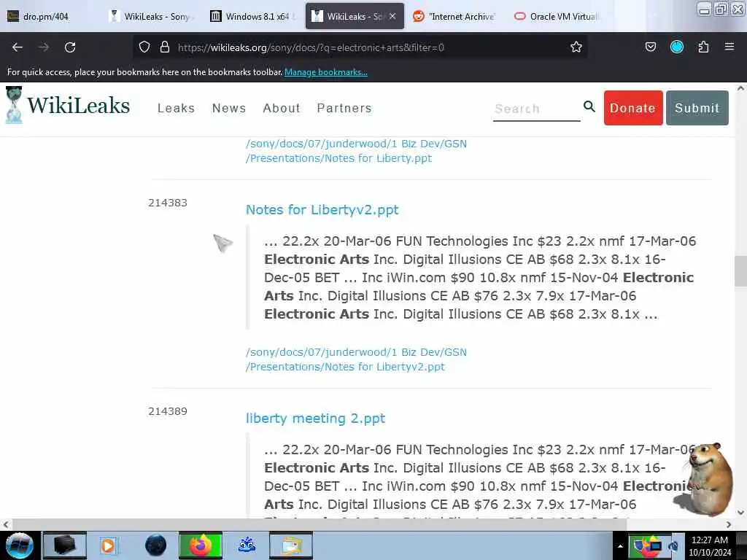Open the Firefox hamburger menu
This screenshot has width=747, height=560.
(729, 47)
